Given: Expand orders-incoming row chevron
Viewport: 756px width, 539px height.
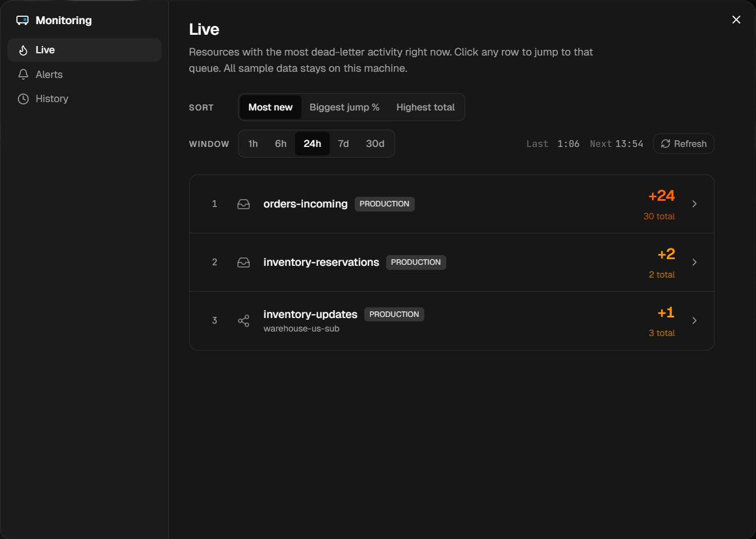Looking at the screenshot, I should click(x=694, y=204).
